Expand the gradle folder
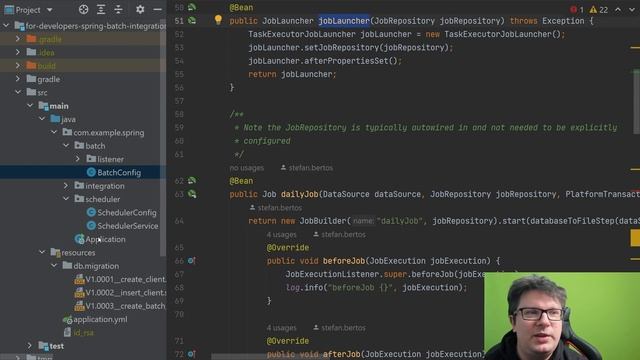The height and width of the screenshot is (360, 640). coord(18,79)
